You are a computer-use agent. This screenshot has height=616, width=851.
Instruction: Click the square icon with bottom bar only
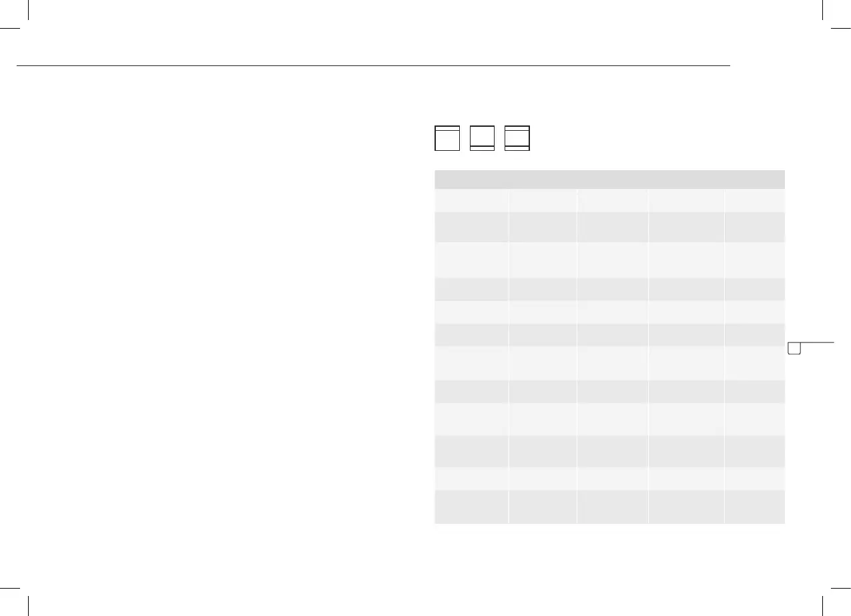pos(482,138)
